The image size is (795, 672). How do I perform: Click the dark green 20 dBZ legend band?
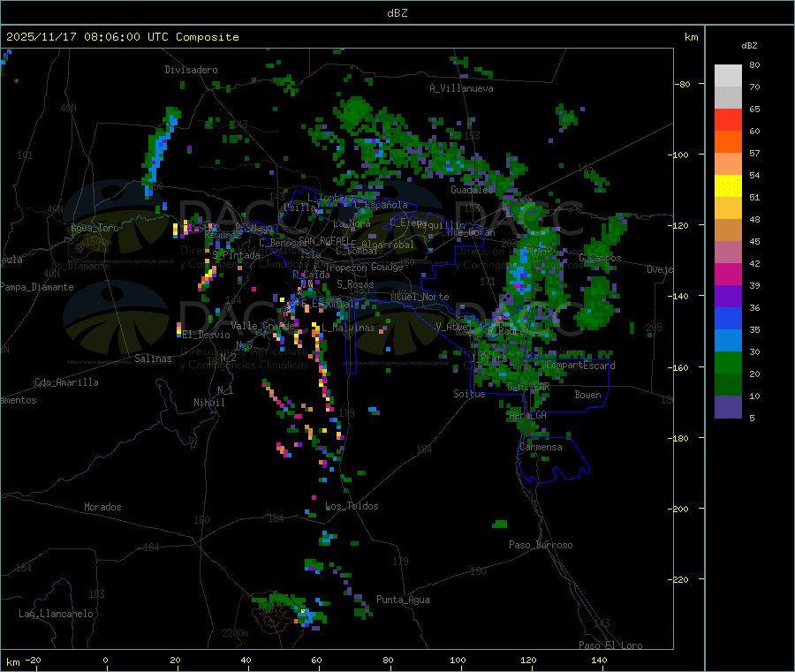[x=728, y=385]
